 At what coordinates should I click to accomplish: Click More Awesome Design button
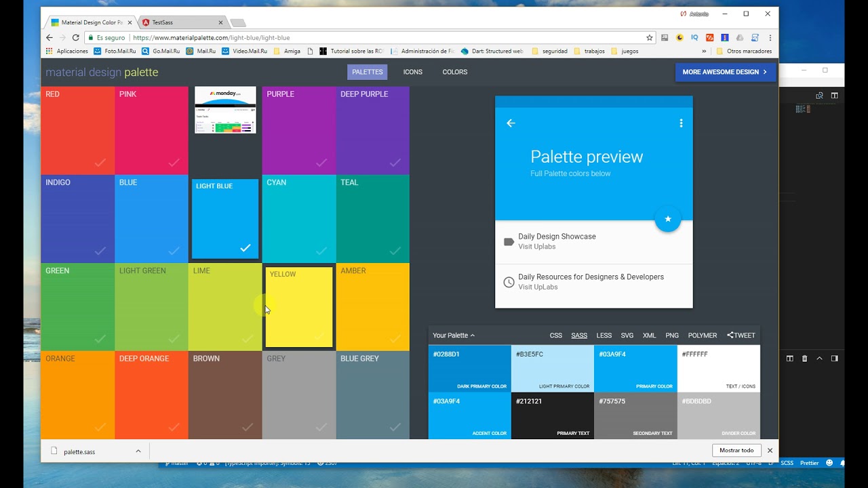click(x=725, y=72)
